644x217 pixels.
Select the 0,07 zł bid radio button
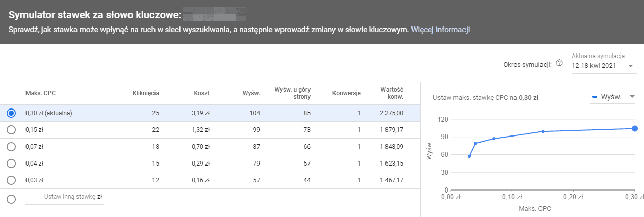[x=12, y=147]
